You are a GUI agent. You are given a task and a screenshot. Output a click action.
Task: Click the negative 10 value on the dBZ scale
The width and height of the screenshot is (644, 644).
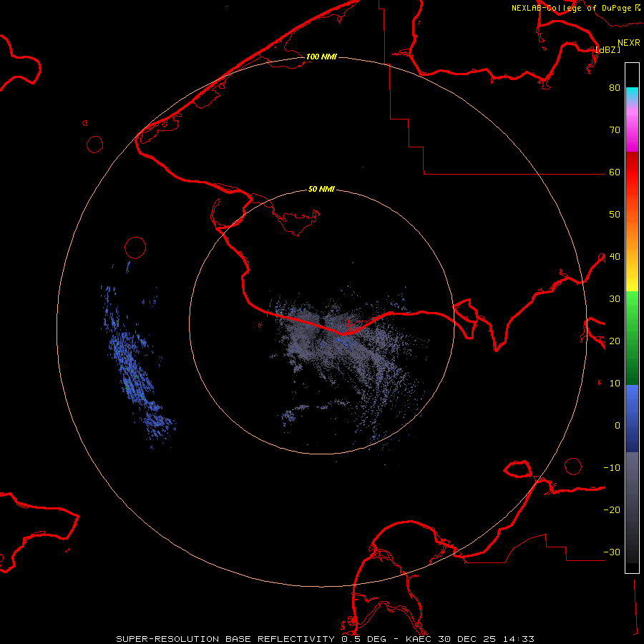612,468
